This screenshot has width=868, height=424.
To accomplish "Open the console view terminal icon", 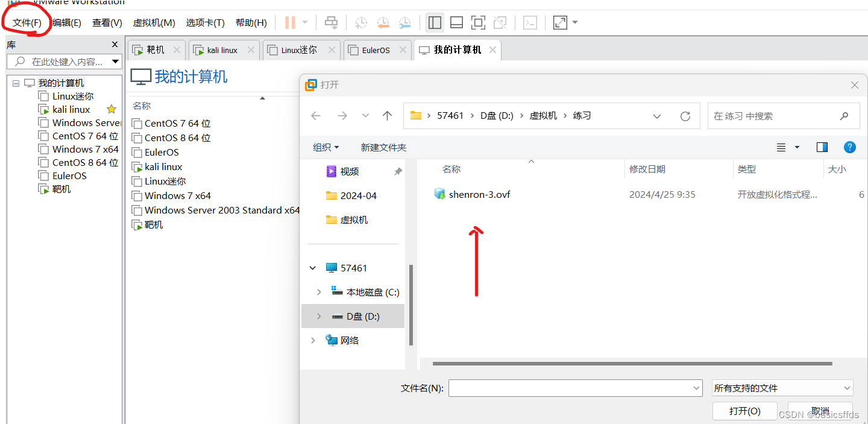I will pos(530,23).
